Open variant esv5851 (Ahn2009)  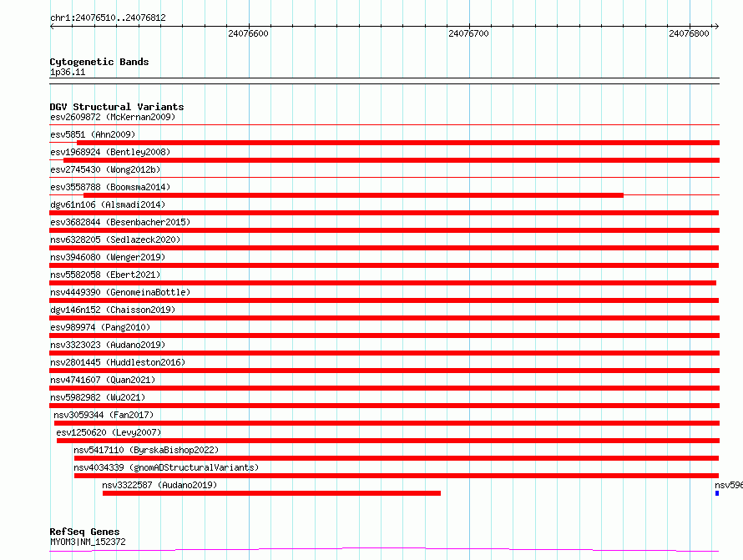pos(93,134)
